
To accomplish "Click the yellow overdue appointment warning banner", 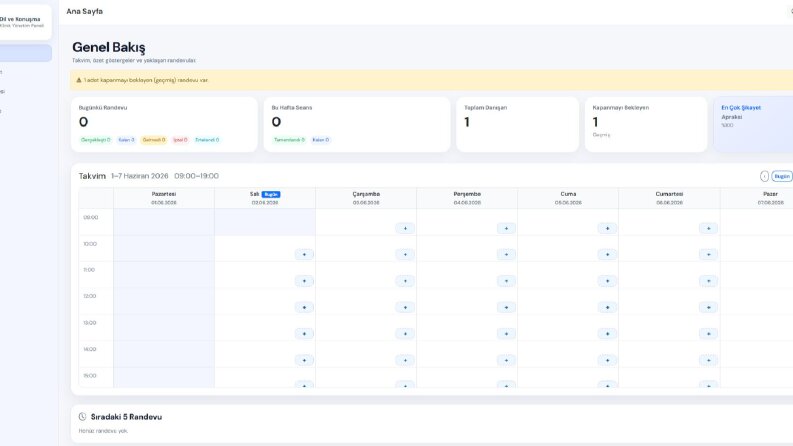I will (431, 80).
